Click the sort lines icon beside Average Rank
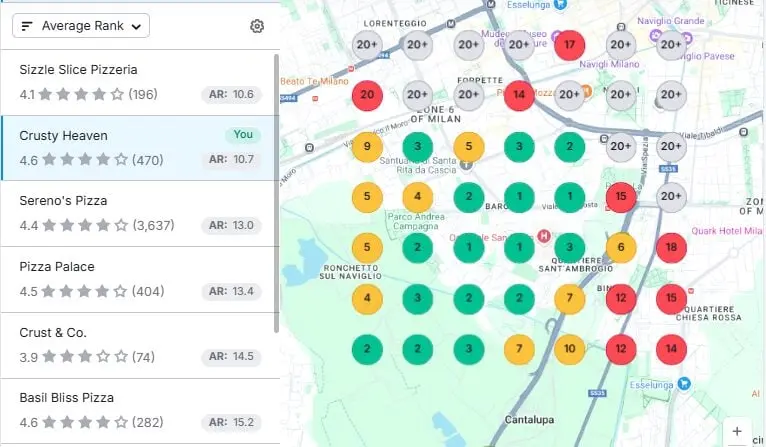766x447 pixels. click(x=27, y=26)
